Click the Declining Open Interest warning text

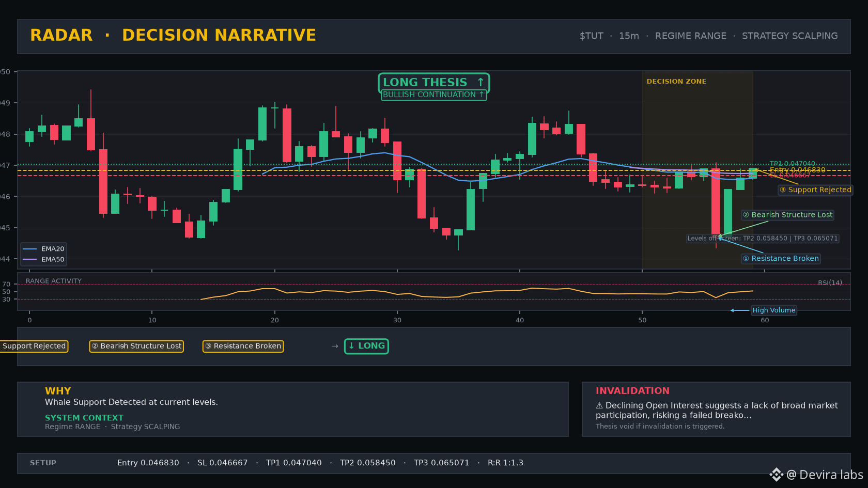717,411
